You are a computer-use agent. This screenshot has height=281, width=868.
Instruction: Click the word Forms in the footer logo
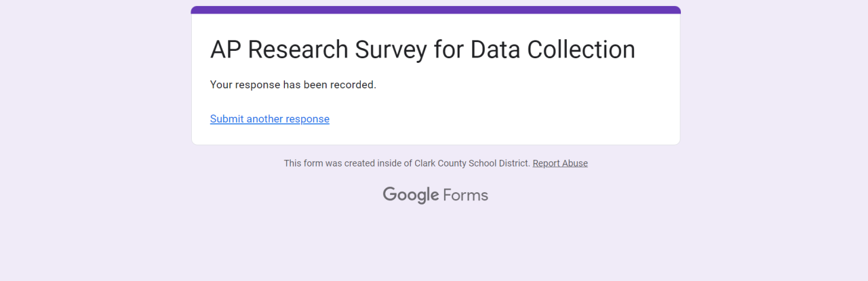465,195
